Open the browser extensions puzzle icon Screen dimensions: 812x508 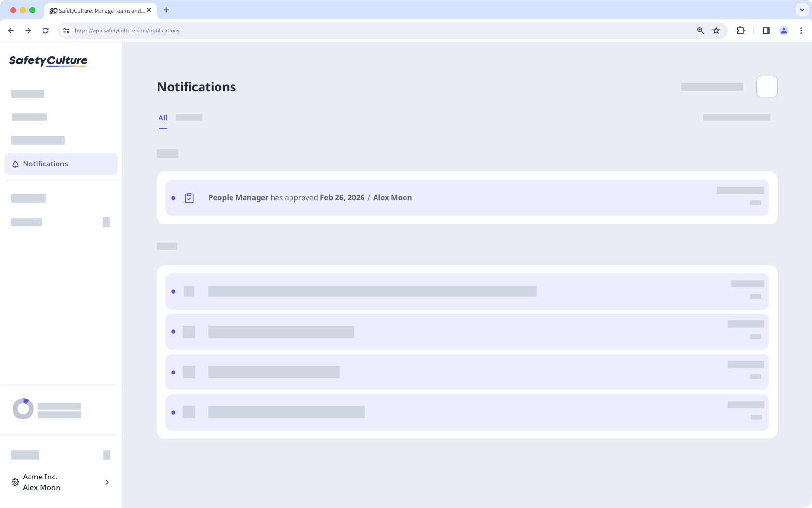point(740,30)
